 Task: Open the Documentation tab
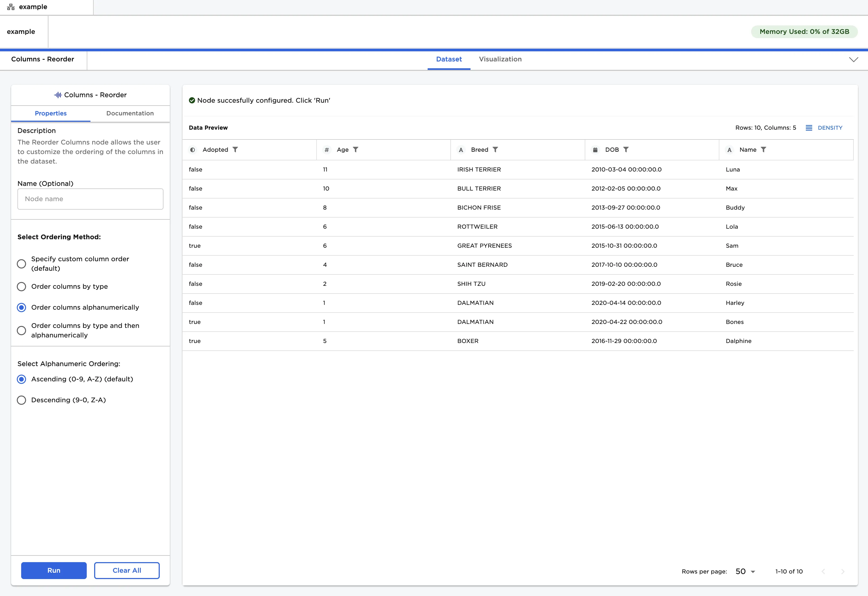[x=130, y=113]
